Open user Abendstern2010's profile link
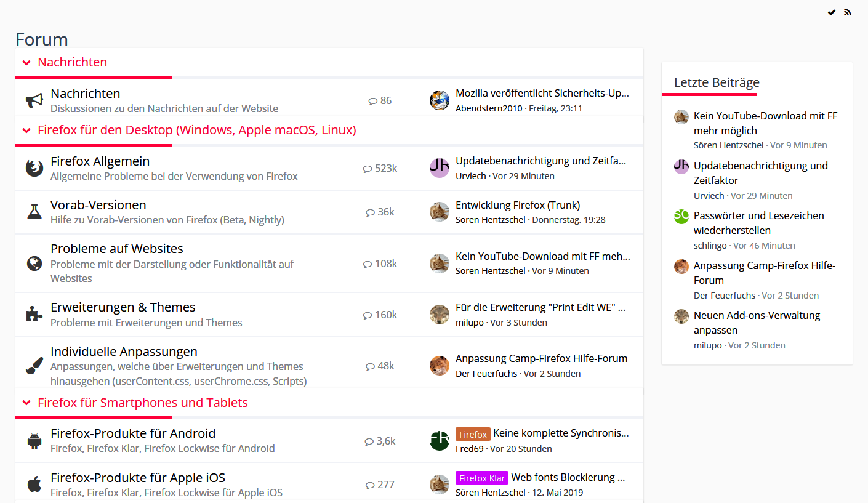The image size is (868, 503). click(x=489, y=108)
